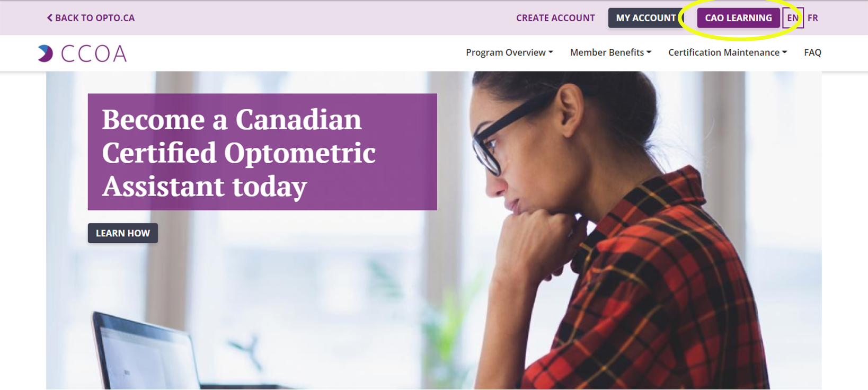This screenshot has height=390, width=868.
Task: Click the purple hero headline banner
Action: [262, 152]
